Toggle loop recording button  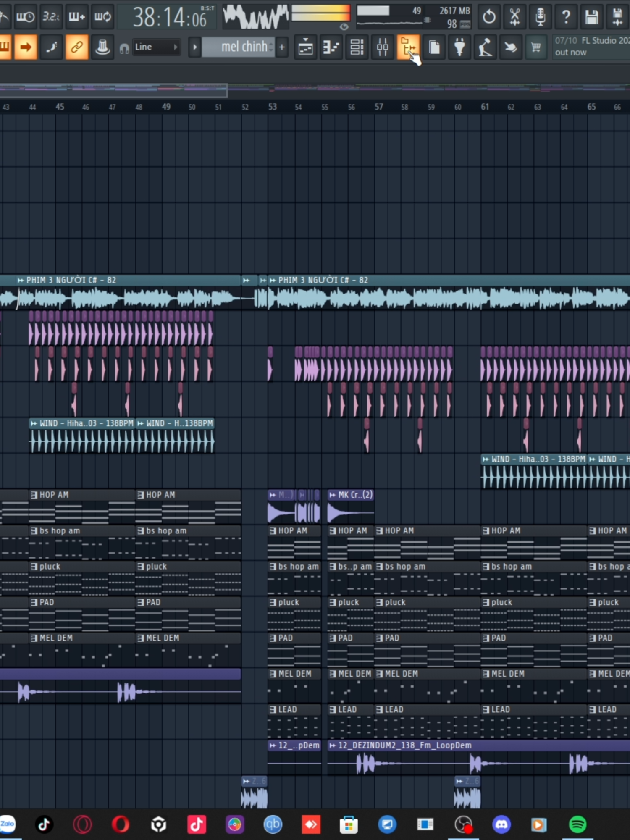102,17
